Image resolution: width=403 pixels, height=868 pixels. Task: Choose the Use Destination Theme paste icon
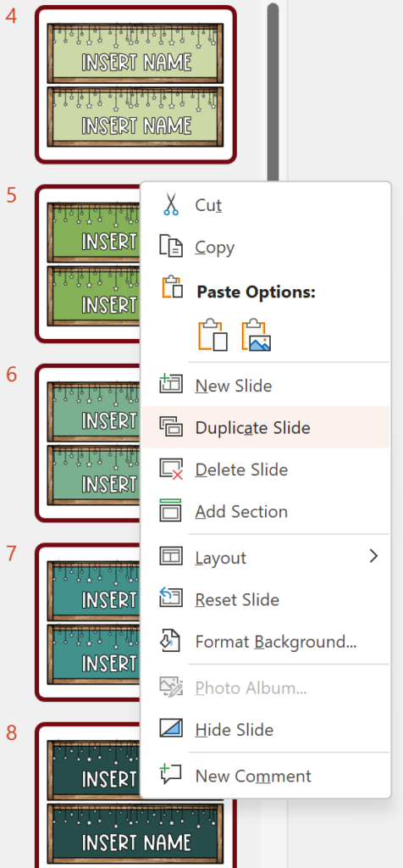click(213, 334)
